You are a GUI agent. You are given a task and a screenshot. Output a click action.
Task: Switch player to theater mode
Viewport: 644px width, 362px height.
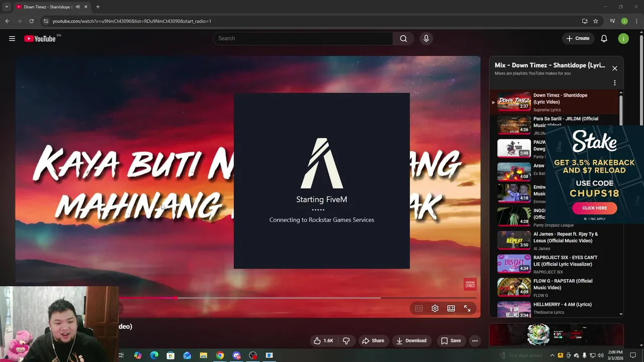tap(451, 308)
